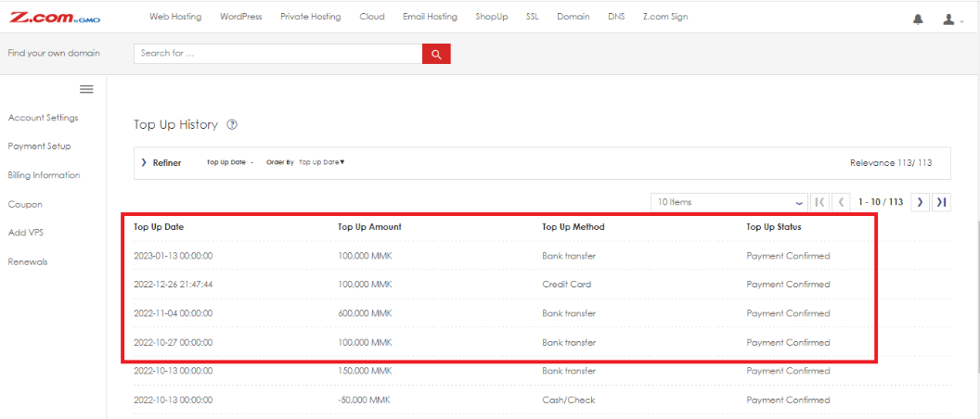Click the Credit Card method cell

tap(567, 284)
